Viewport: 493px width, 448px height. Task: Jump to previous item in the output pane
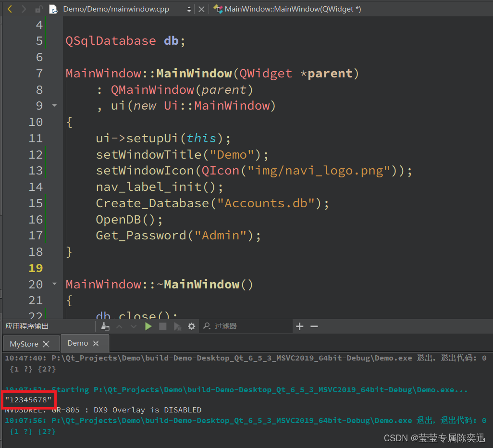click(119, 326)
